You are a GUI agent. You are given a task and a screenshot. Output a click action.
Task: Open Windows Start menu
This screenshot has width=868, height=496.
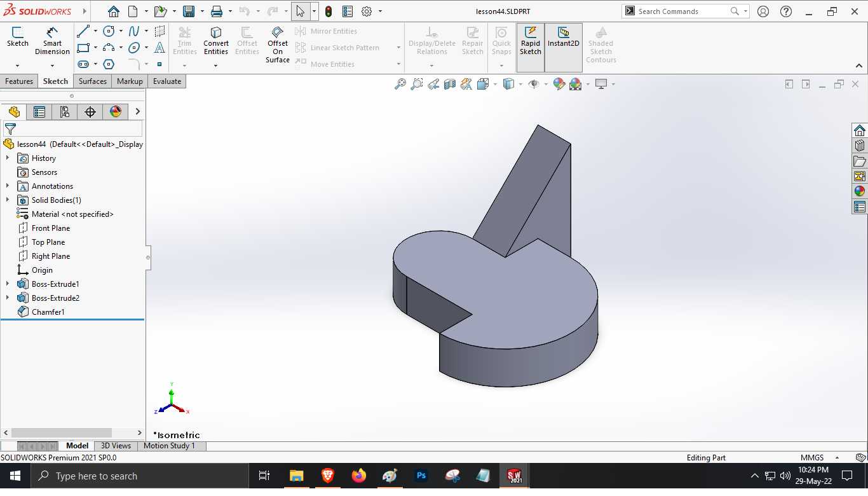(x=15, y=476)
